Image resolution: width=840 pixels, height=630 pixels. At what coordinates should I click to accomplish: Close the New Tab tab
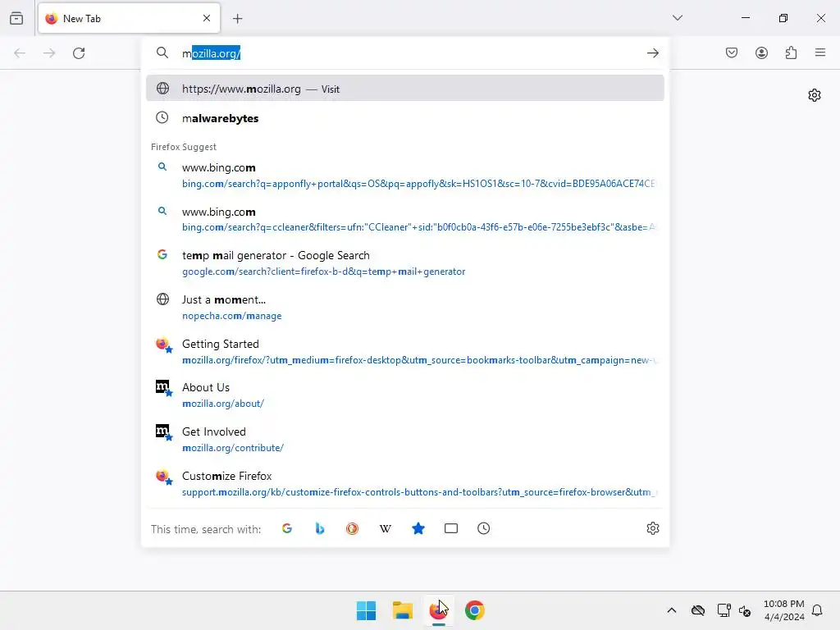pos(207,18)
